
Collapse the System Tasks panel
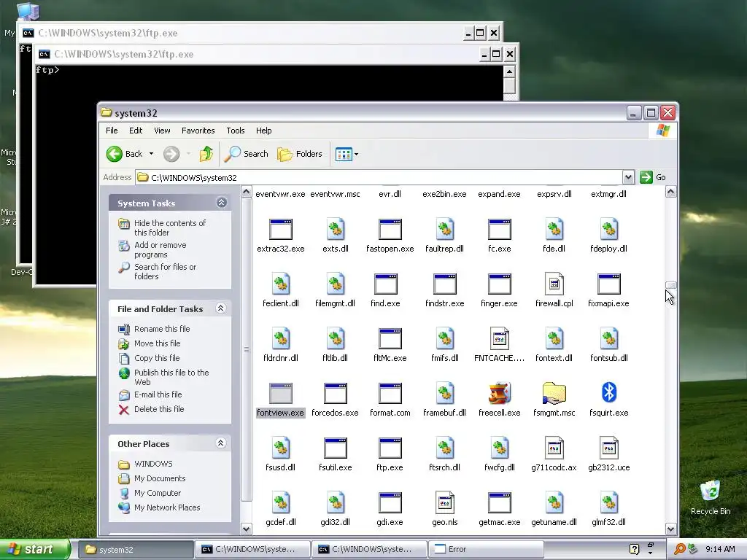tap(221, 203)
